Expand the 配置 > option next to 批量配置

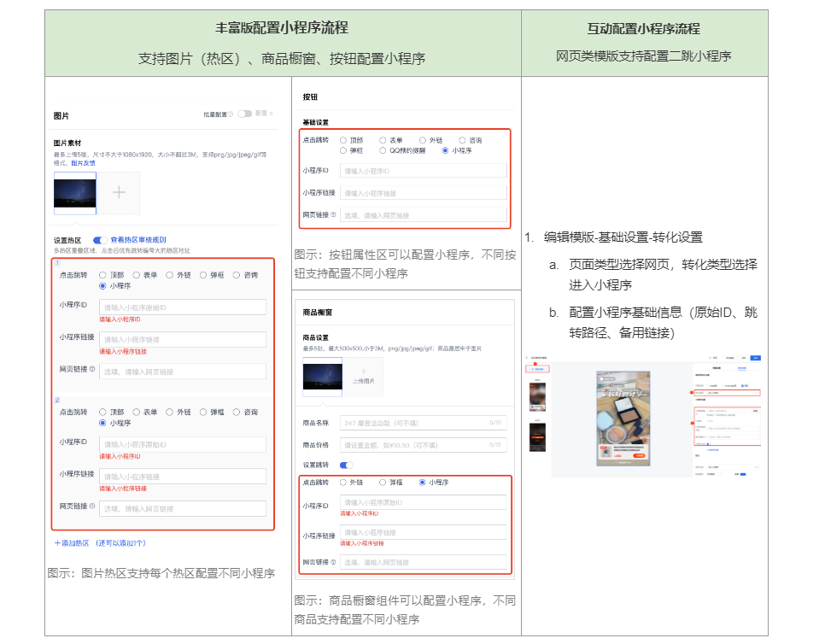pos(265,114)
